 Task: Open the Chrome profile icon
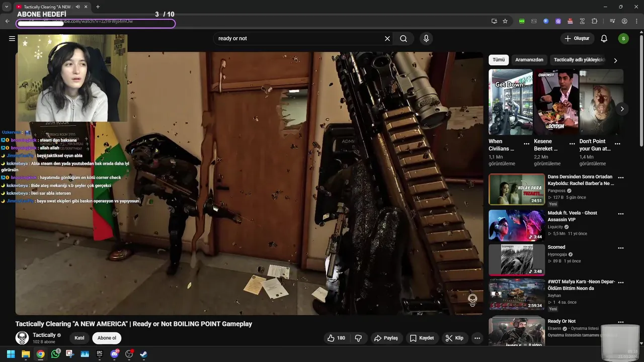click(x=624, y=21)
